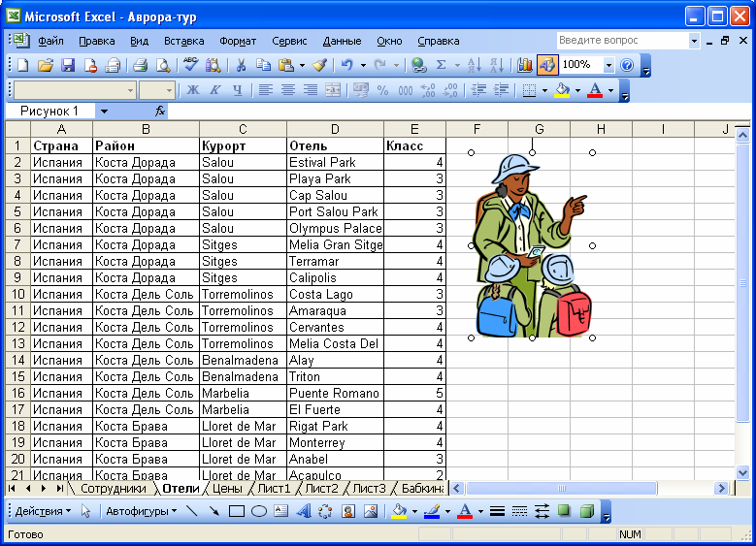Screen dimensions: 756x546
Task: Insert clip art from the drawing toolbar
Action: coord(348,511)
